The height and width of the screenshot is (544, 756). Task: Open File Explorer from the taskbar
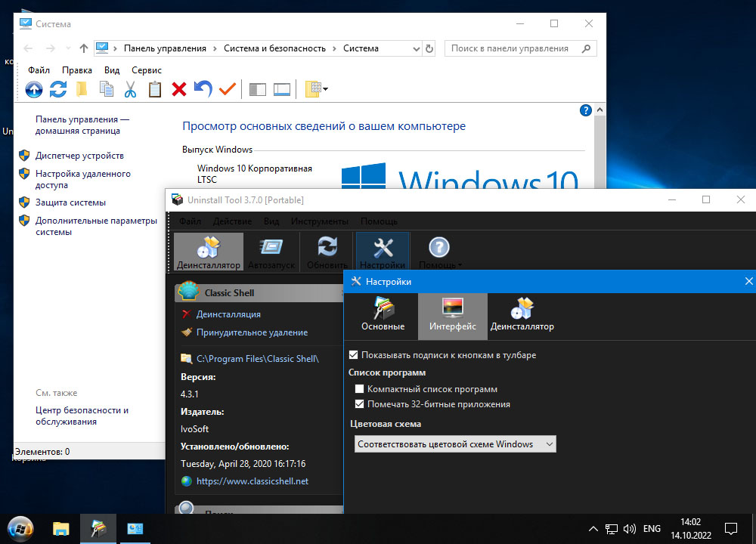[x=60, y=529]
